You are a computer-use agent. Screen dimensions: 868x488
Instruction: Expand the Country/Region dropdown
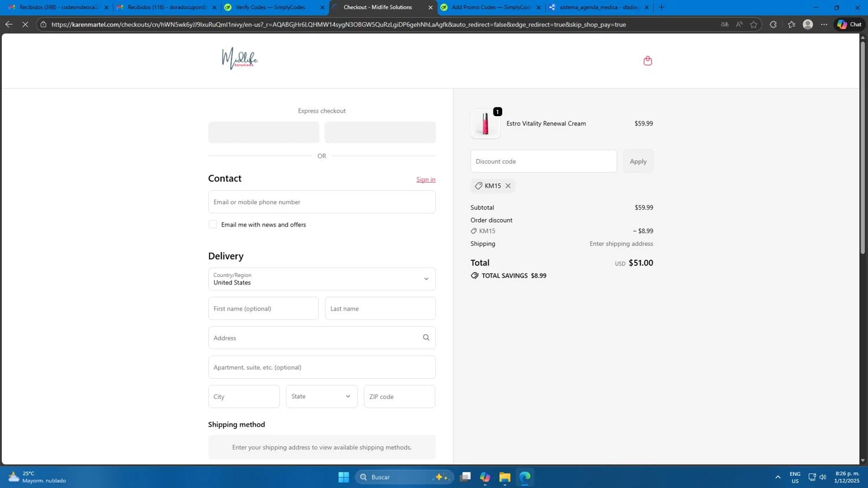pos(322,279)
